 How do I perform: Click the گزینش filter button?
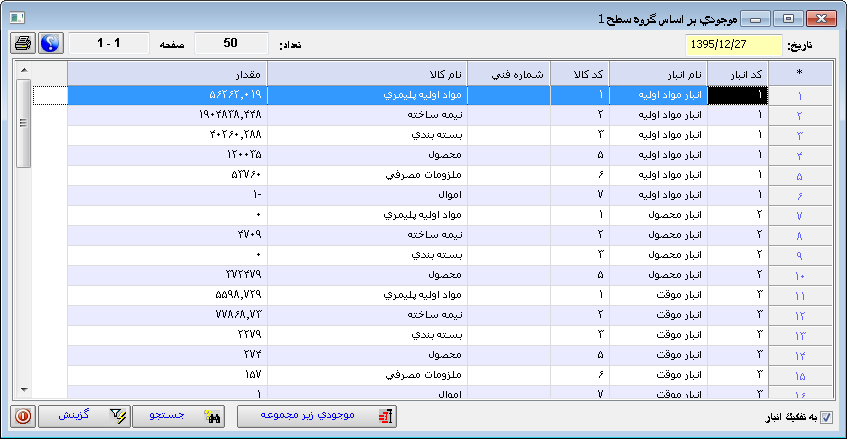tap(84, 415)
